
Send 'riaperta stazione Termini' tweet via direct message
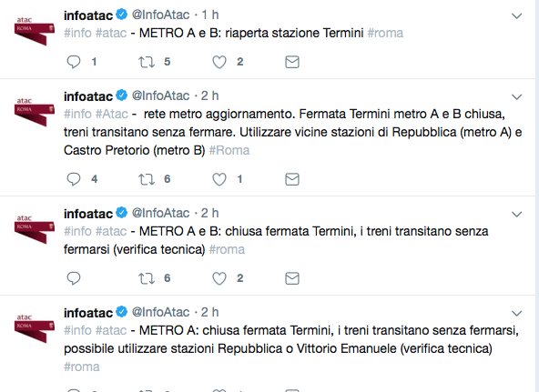[x=292, y=62]
